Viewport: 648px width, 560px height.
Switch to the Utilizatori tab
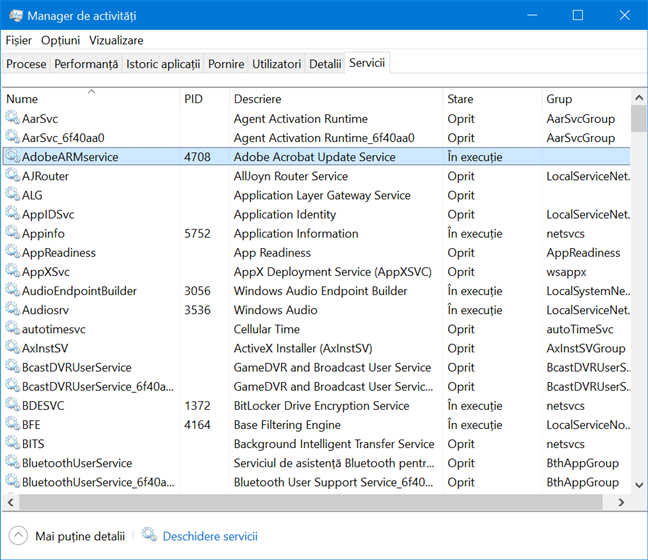click(x=276, y=64)
